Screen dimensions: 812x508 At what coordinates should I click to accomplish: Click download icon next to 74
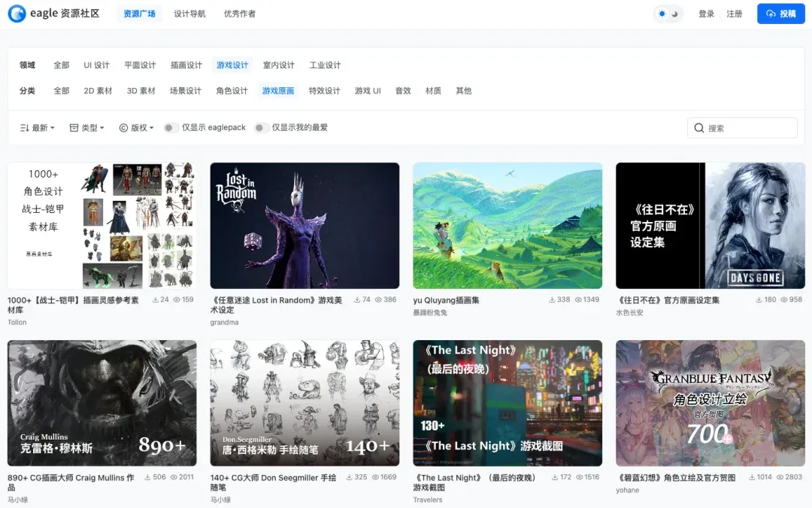click(357, 300)
